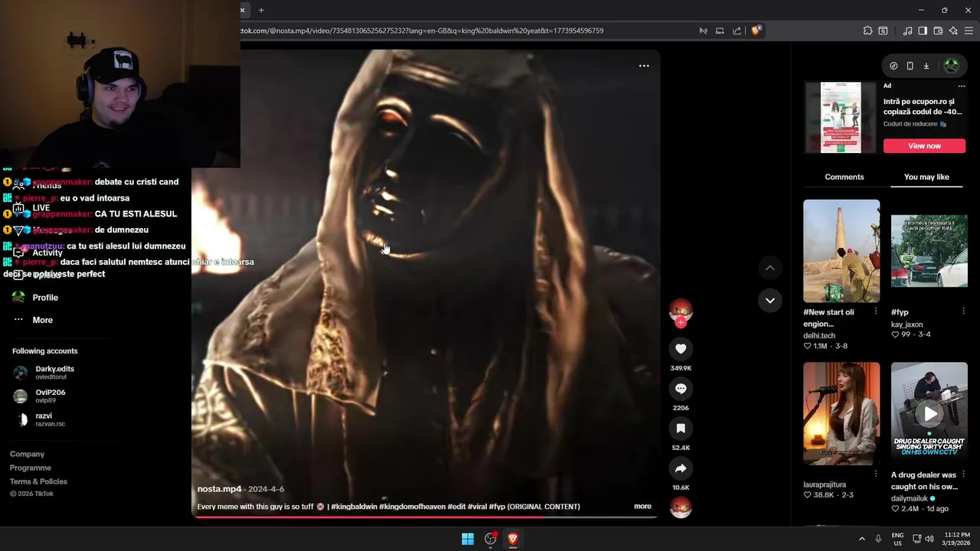980x551 pixels.
Task: Click the TikTok coin icon in floating pill
Action: pos(893,66)
